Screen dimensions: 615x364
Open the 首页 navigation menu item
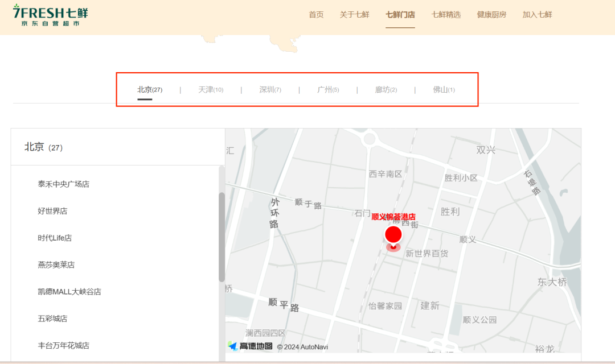coord(316,15)
